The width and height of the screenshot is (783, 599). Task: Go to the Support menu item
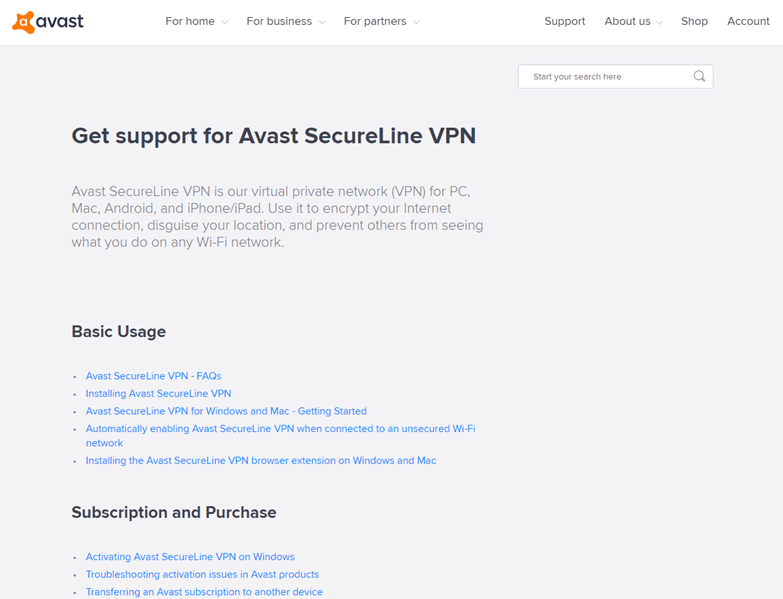(564, 21)
